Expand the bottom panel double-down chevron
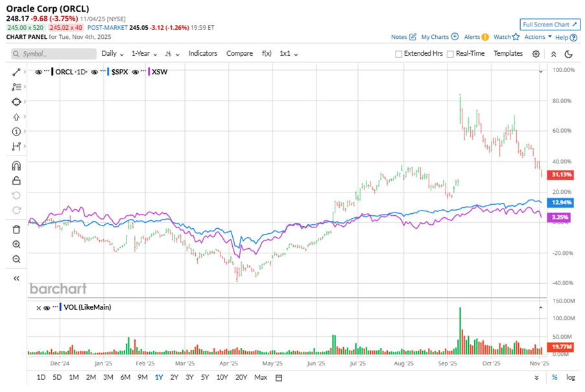This screenshot has height=392, width=585. click(536, 378)
